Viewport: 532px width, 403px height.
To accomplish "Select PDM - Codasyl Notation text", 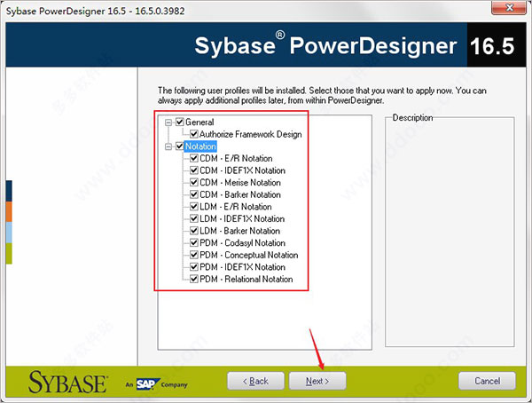I will click(242, 243).
